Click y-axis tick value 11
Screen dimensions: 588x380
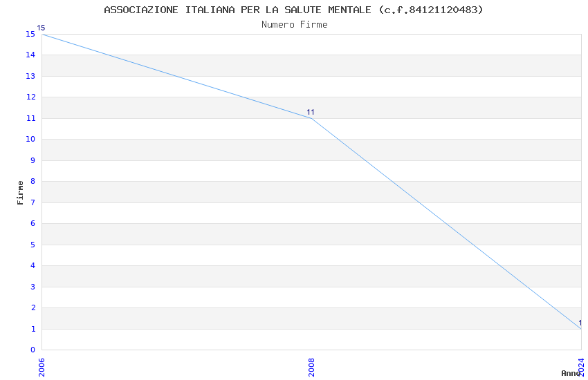[x=30, y=118]
